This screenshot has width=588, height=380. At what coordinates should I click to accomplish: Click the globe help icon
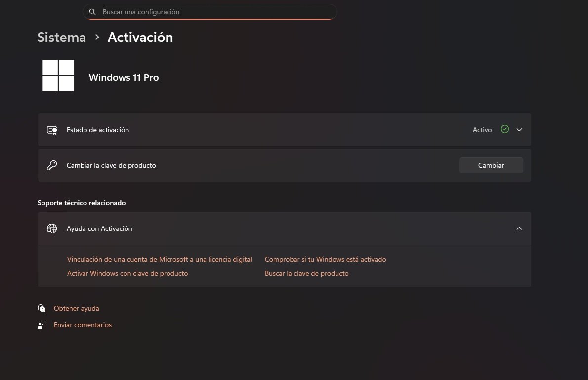[52, 228]
